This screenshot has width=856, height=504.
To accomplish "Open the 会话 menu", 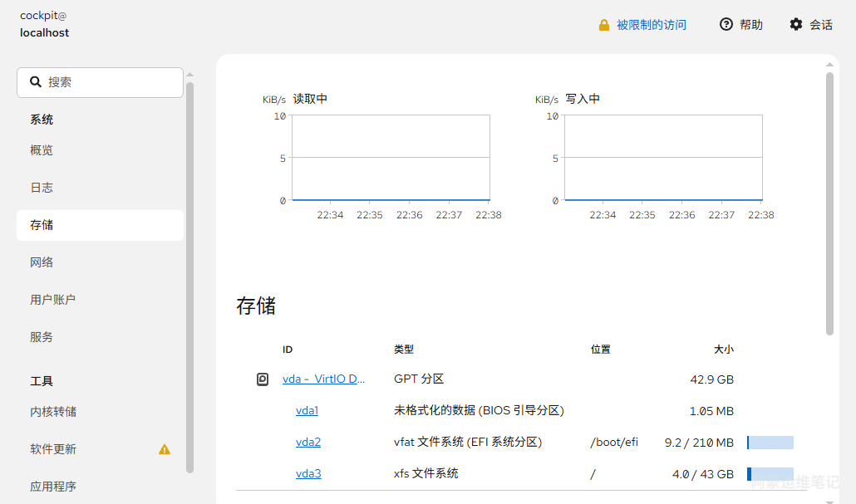I will click(x=811, y=25).
